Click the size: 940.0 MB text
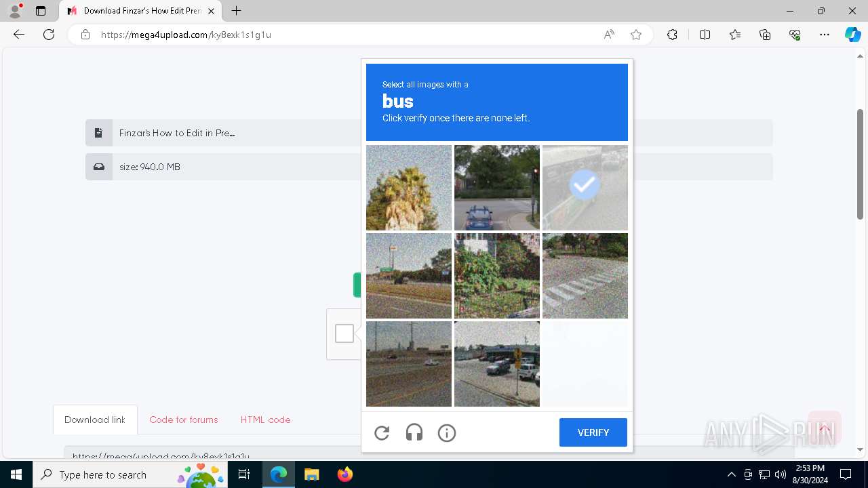Viewport: 868px width, 488px height. click(x=150, y=167)
